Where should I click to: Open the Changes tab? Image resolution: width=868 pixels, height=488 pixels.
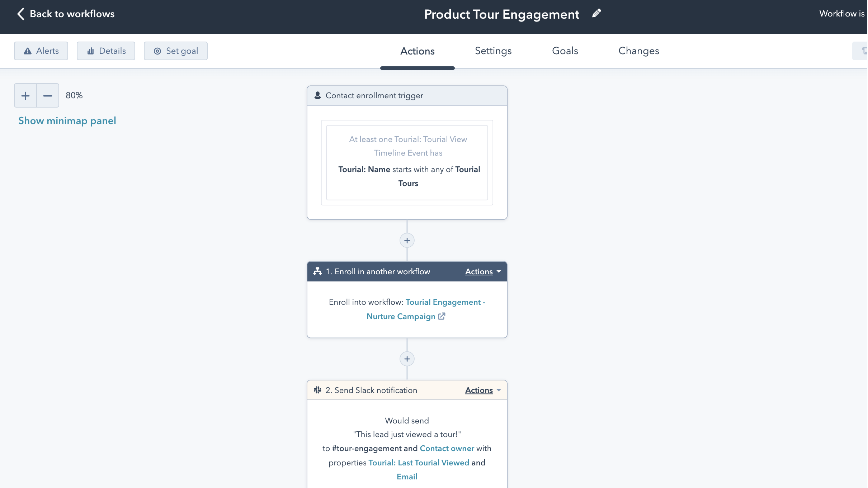[638, 51]
